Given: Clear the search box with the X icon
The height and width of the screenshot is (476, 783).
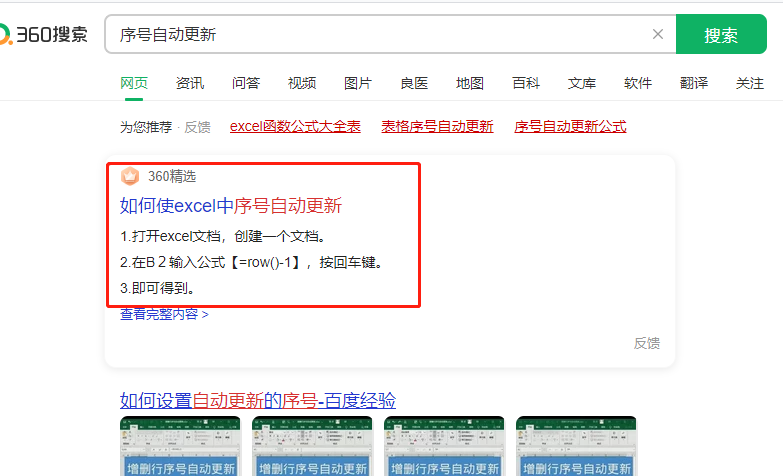Looking at the screenshot, I should [658, 34].
